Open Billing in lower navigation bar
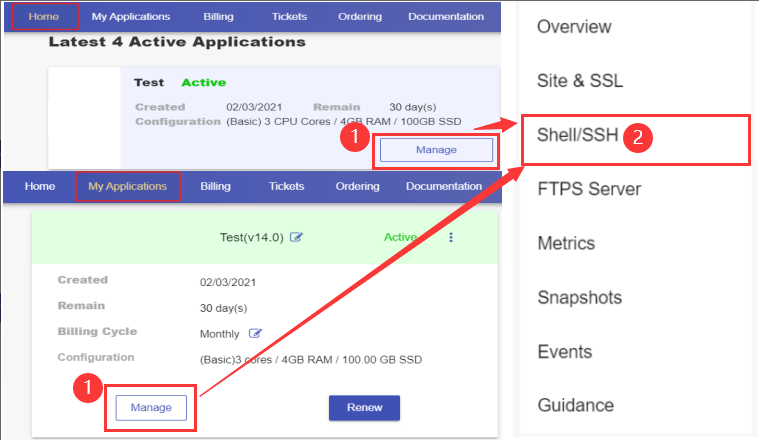 tap(215, 186)
